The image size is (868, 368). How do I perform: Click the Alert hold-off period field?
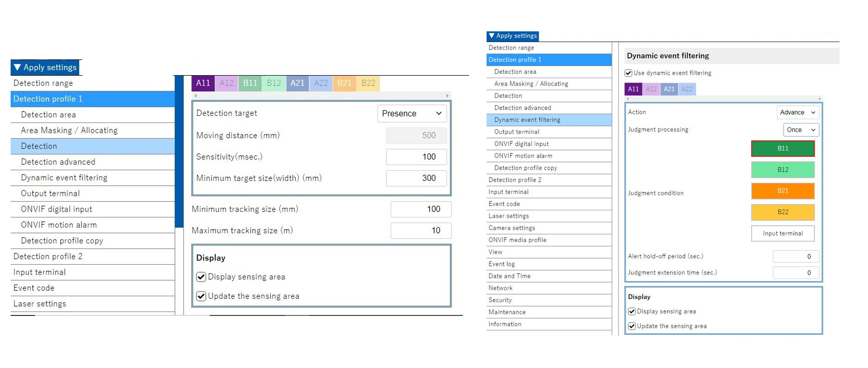pyautogui.click(x=795, y=257)
